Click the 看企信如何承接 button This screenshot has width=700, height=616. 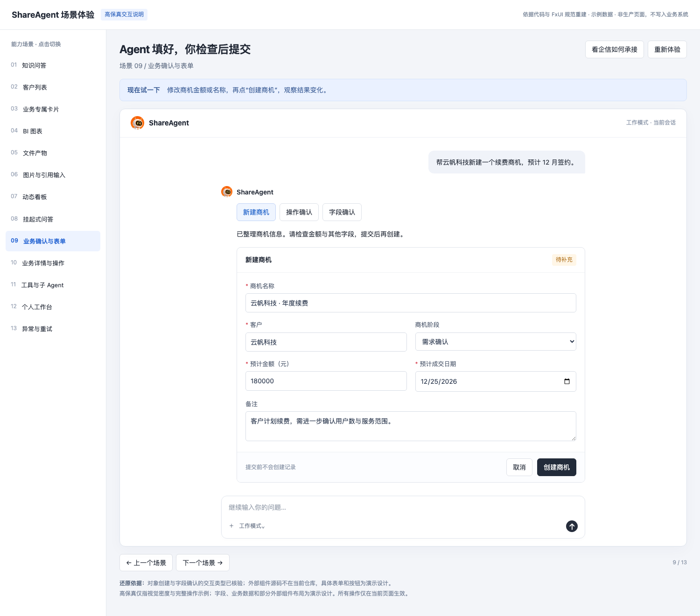coord(615,49)
